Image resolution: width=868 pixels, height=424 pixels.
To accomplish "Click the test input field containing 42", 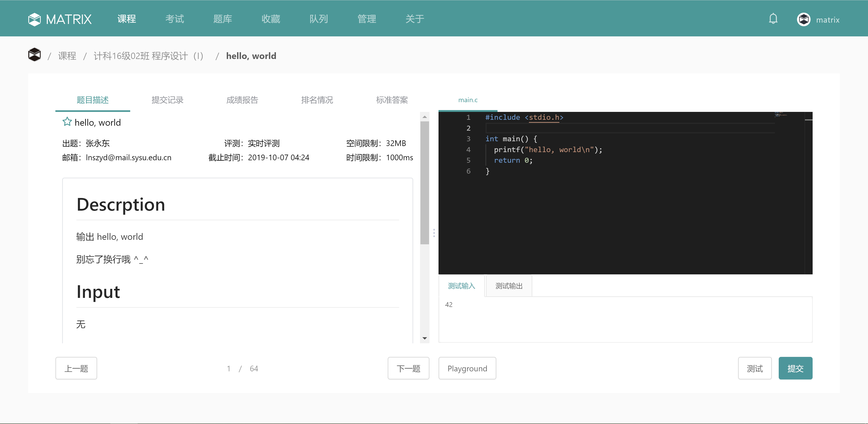I will [x=625, y=319].
